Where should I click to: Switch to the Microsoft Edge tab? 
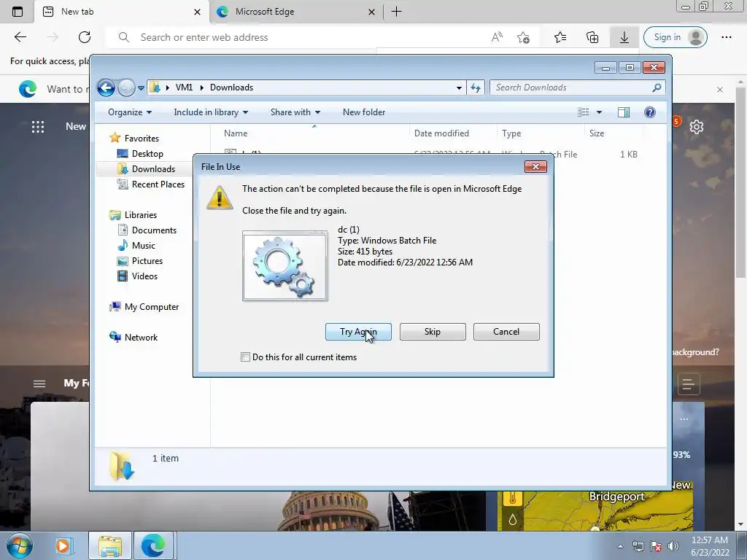click(296, 12)
